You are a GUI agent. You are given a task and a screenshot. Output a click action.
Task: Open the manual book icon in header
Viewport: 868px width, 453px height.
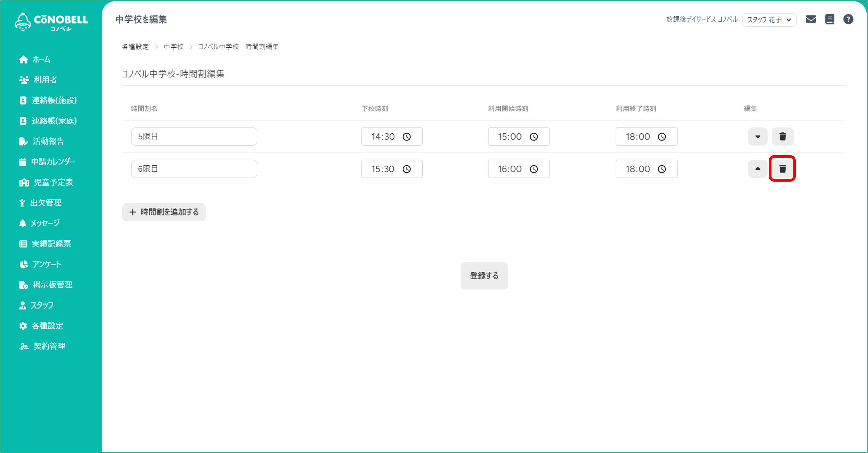tap(830, 19)
